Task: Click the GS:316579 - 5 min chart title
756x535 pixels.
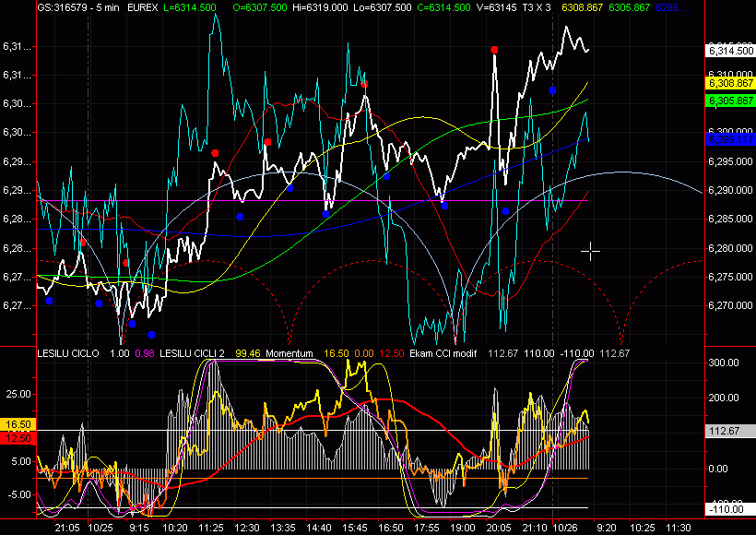Action: point(78,8)
